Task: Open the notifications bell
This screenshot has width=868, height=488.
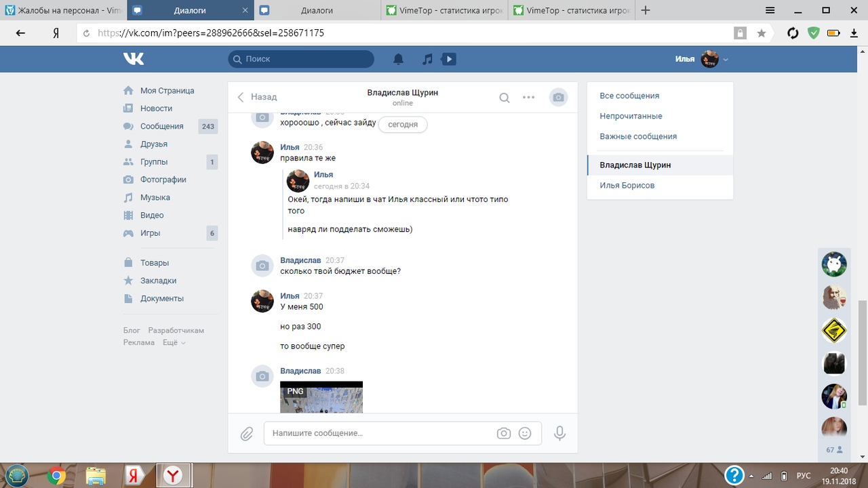Action: (x=399, y=59)
